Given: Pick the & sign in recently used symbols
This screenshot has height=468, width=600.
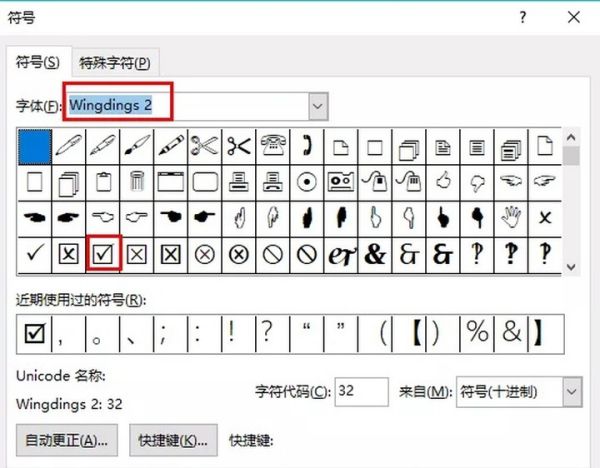Looking at the screenshot, I should click(511, 334).
